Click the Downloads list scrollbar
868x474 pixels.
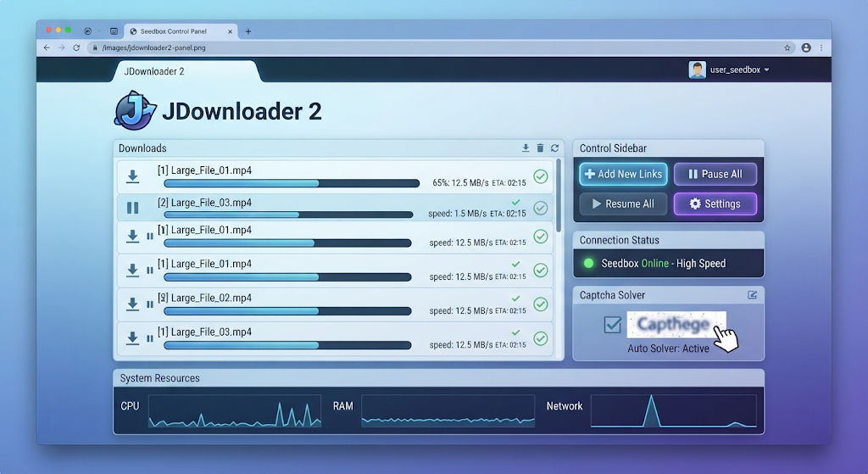tap(559, 196)
